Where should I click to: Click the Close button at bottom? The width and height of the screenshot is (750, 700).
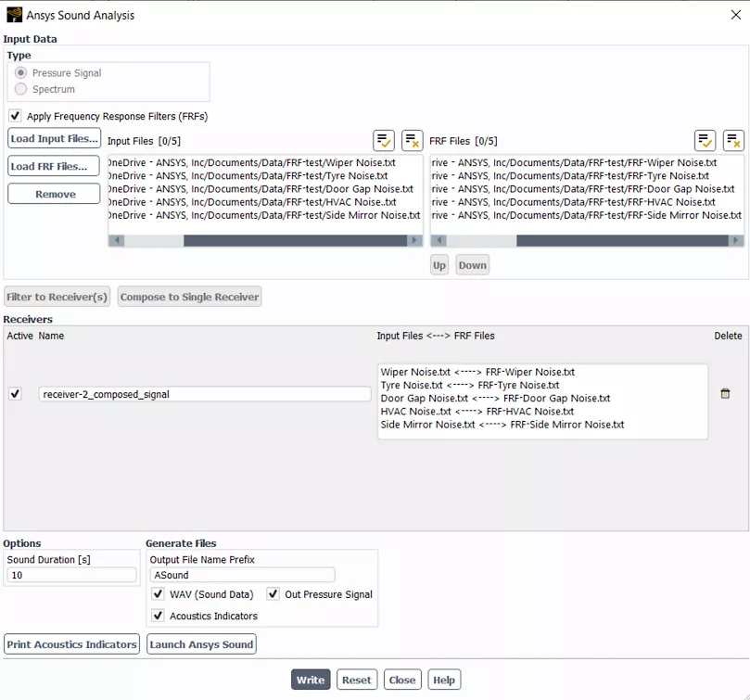coord(402,680)
